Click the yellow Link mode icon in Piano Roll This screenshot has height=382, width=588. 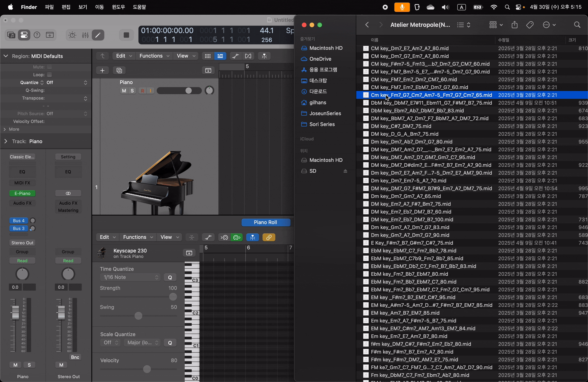(x=269, y=237)
